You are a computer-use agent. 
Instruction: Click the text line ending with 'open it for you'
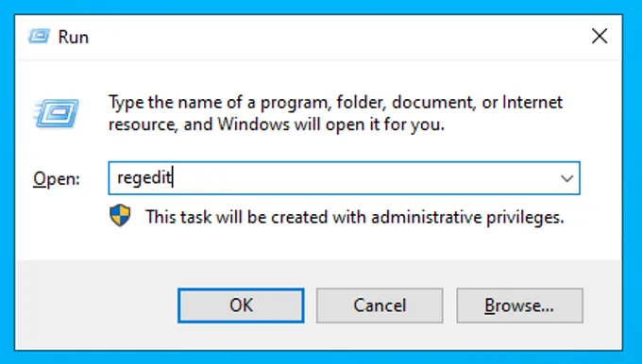(277, 124)
